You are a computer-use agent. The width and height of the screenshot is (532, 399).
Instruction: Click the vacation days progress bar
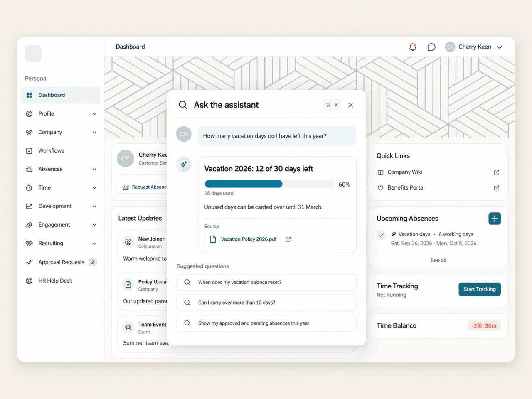(x=269, y=184)
